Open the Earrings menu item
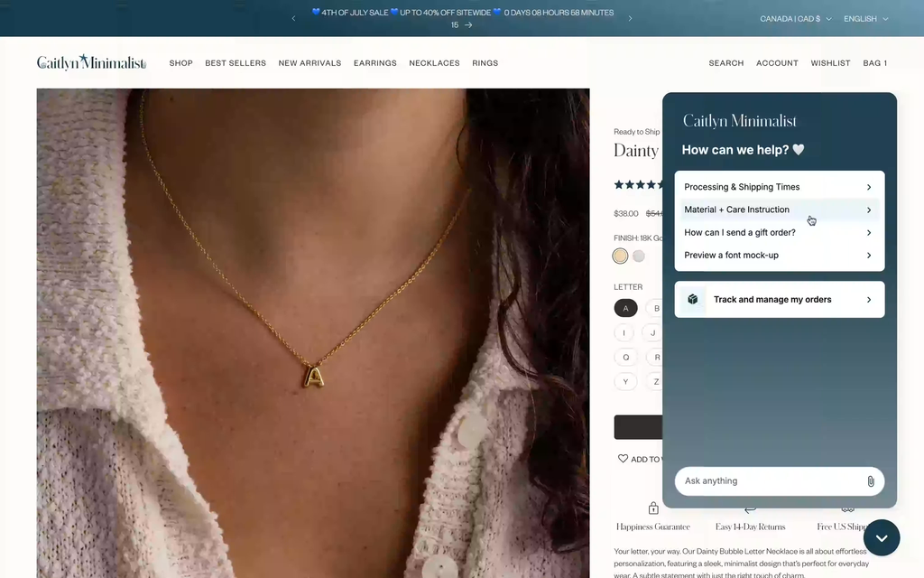The image size is (924, 578). click(375, 63)
